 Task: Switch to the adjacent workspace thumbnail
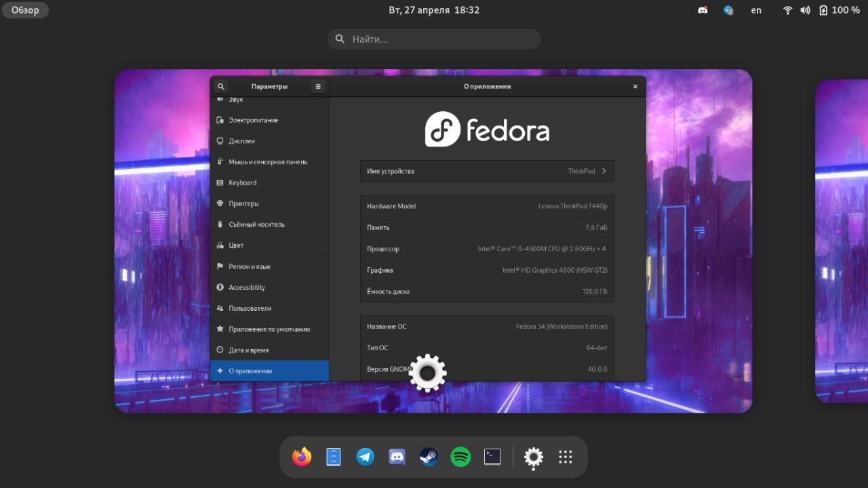coord(842,241)
